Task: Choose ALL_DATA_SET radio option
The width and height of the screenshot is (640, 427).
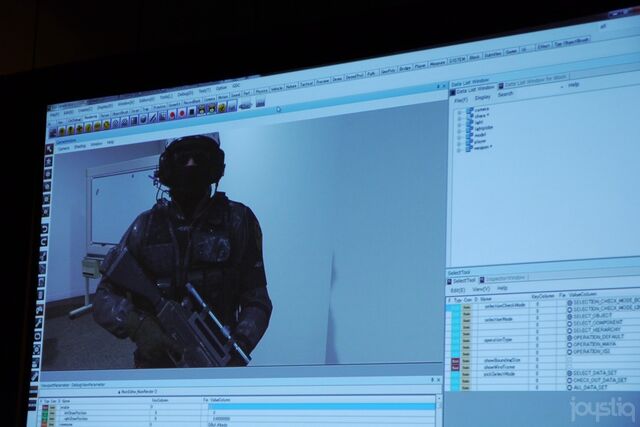Action: click(x=570, y=387)
